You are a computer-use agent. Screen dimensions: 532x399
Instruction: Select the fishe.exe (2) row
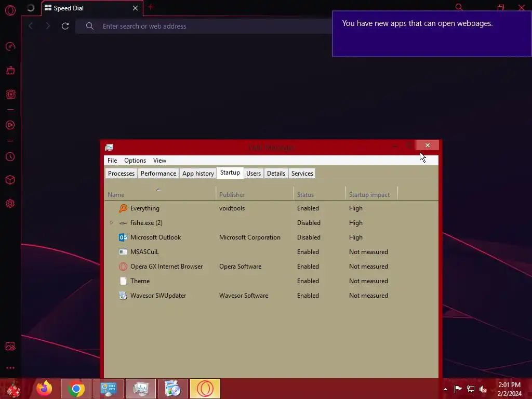(271, 223)
